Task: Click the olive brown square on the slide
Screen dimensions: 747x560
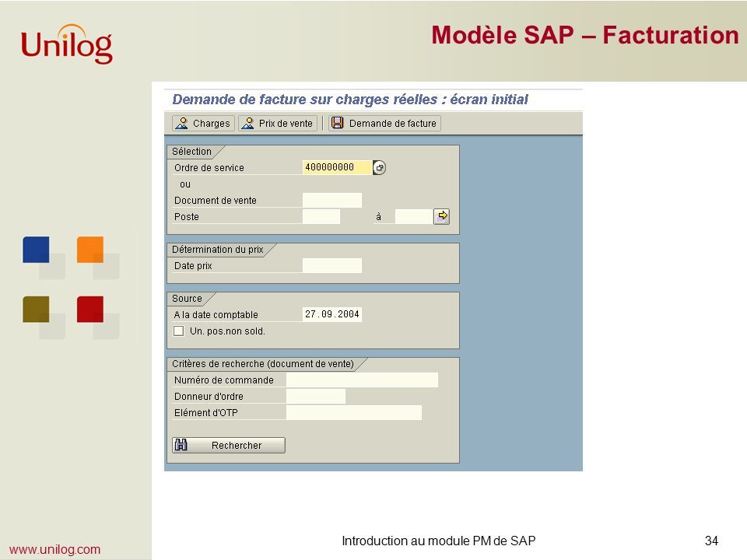Action: coord(36,310)
